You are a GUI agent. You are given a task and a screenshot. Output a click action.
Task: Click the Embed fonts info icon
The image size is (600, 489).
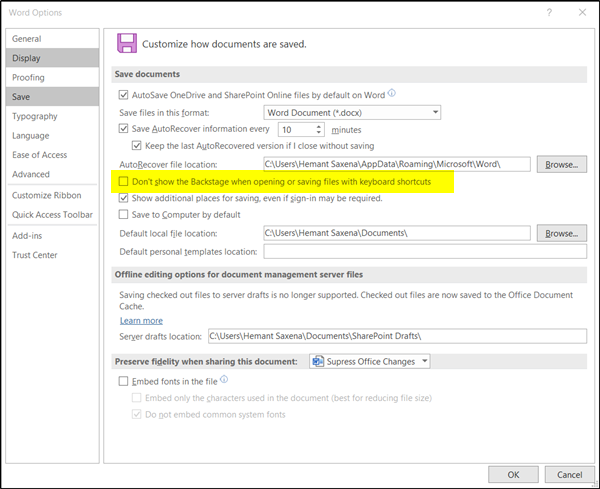[224, 380]
